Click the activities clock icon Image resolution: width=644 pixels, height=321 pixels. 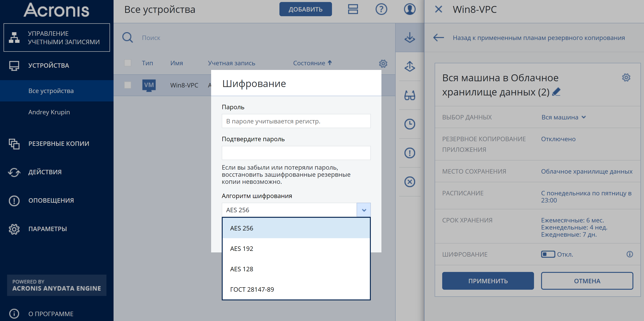[x=410, y=124]
